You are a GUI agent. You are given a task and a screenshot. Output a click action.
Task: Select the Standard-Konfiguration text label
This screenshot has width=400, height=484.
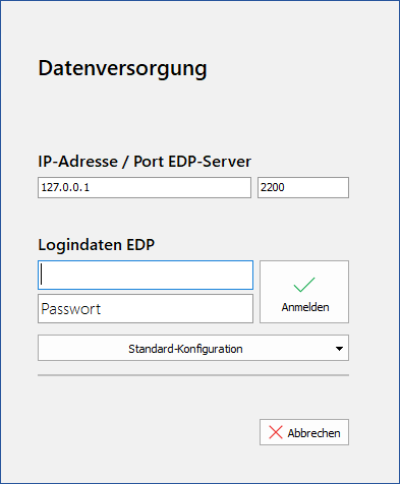point(185,349)
